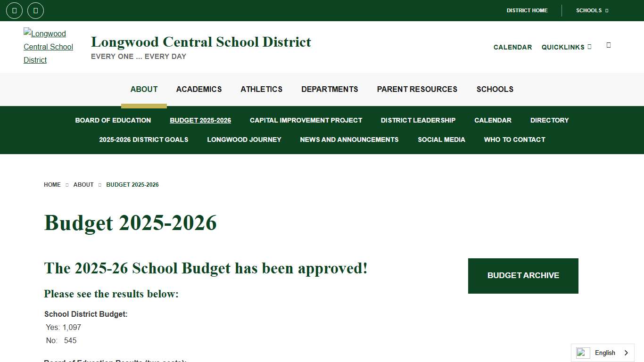Screen dimensions: 644x362
Task: Click the second social media circle icon
Action: click(35, 10)
